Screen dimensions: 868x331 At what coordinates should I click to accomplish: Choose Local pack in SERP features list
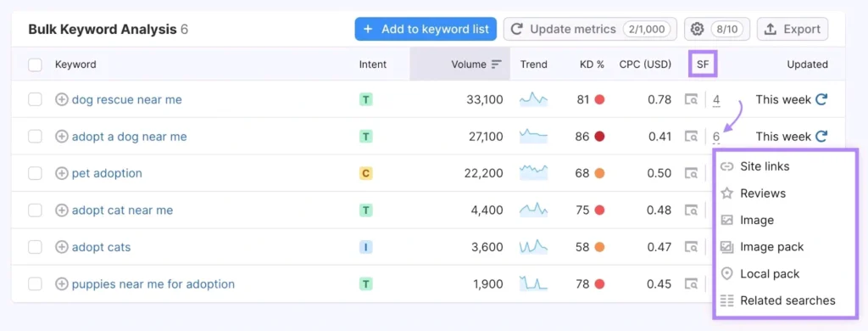click(770, 274)
